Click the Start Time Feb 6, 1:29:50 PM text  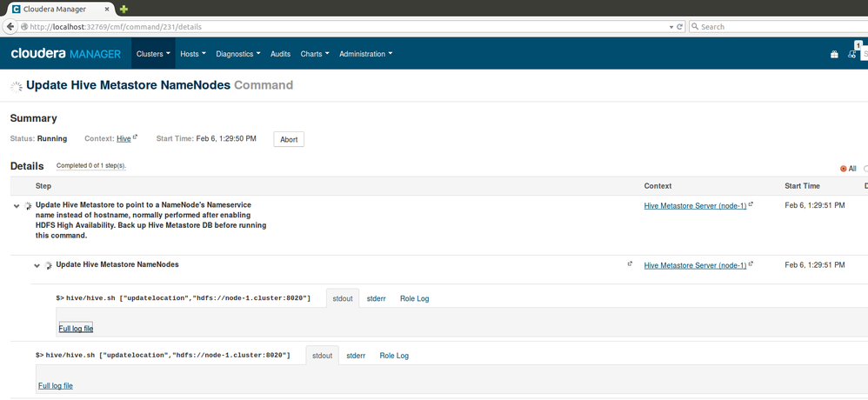click(206, 139)
